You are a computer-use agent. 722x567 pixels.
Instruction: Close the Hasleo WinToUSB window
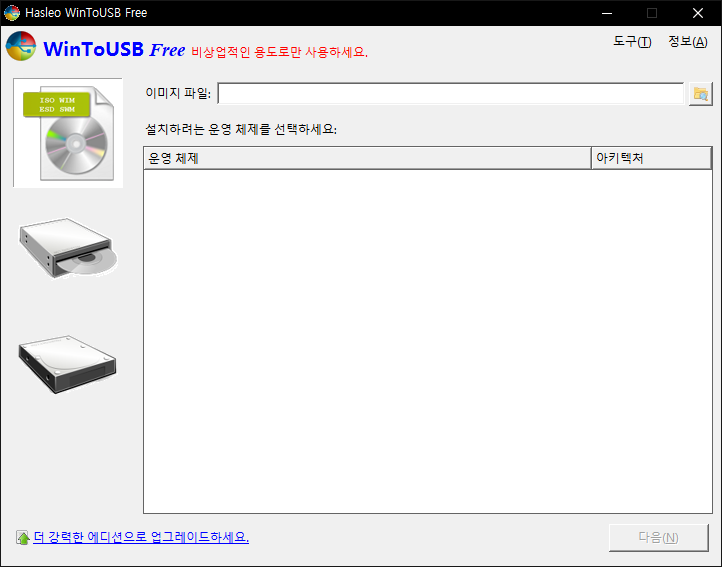tap(698, 13)
